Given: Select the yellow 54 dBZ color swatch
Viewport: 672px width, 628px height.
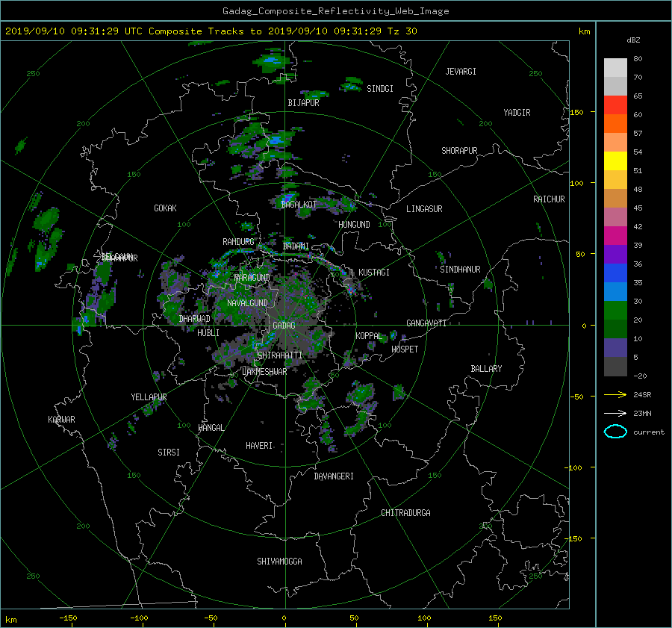Looking at the screenshot, I should (615, 161).
